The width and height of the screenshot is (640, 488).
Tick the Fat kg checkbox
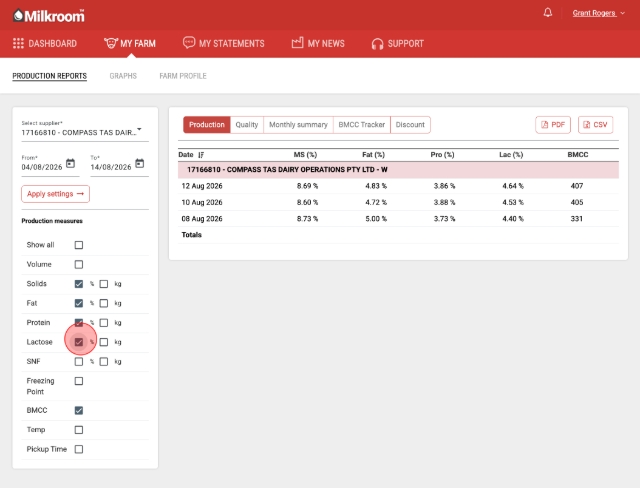pyautogui.click(x=104, y=303)
